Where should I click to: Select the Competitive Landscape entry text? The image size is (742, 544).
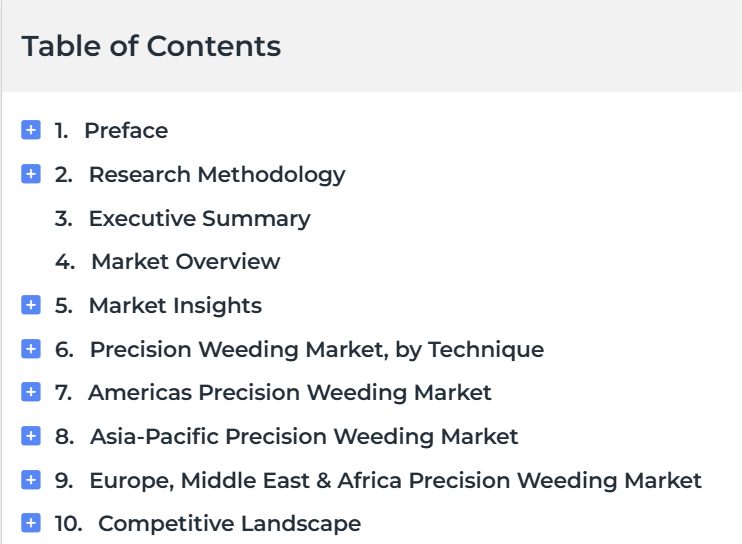click(x=230, y=524)
